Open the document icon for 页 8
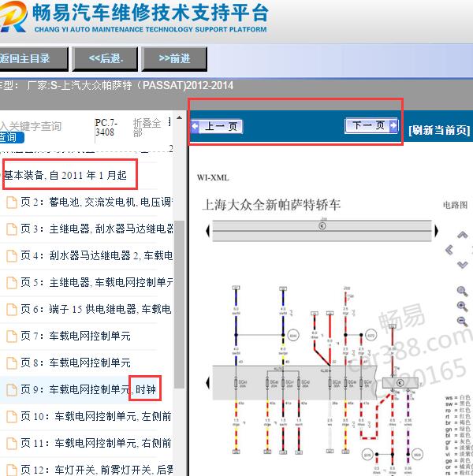Image resolution: width=473 pixels, height=476 pixels. point(12,363)
